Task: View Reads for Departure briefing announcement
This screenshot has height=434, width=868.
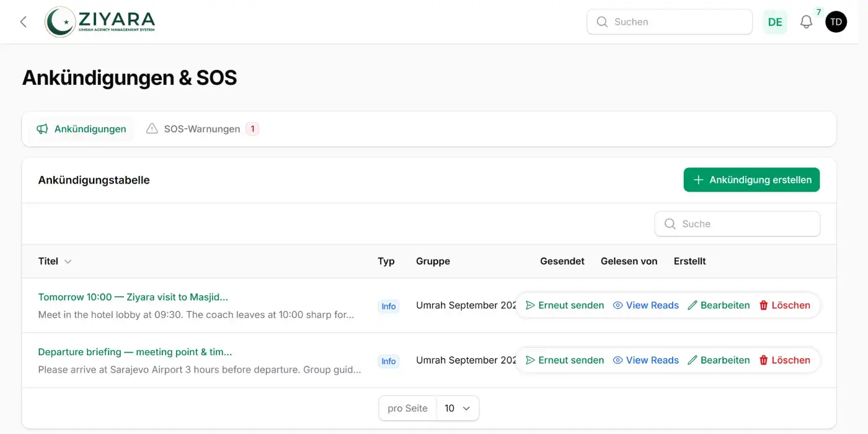Action: 646,360
